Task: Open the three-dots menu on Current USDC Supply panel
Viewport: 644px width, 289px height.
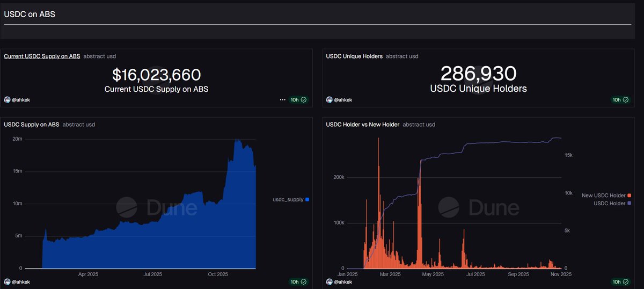Action: point(282,100)
